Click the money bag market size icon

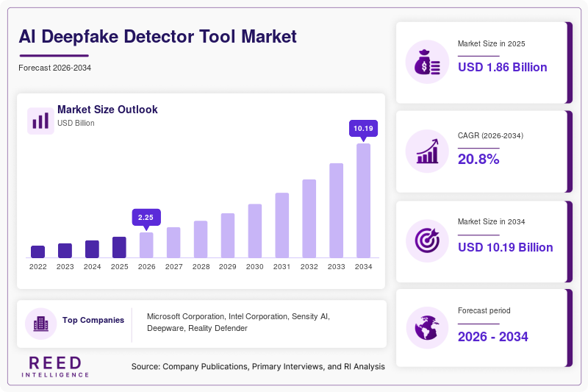[x=427, y=62]
